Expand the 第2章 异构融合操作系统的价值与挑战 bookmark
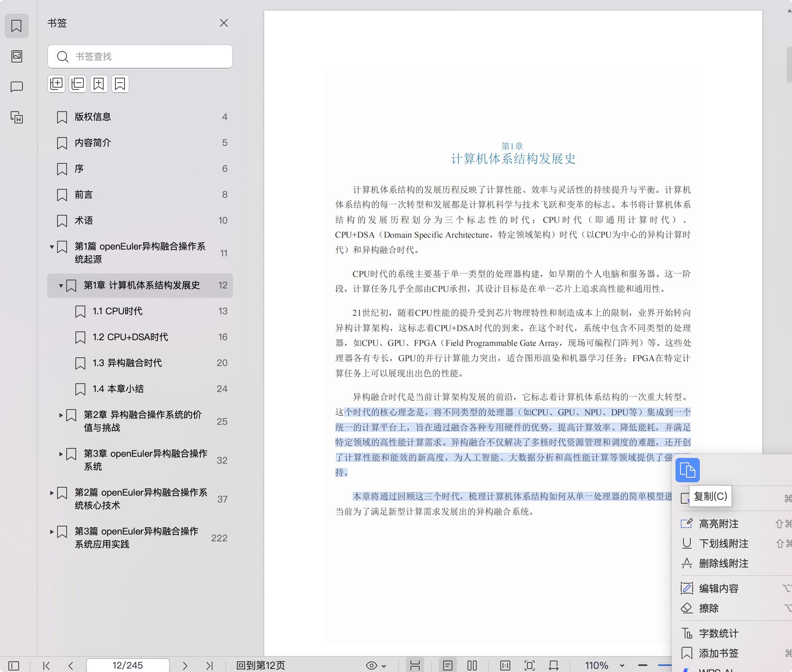The width and height of the screenshot is (792, 672). point(61,416)
